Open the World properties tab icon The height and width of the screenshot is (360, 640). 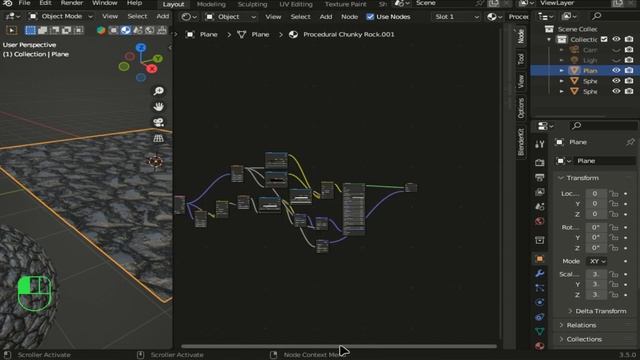pos(540,221)
